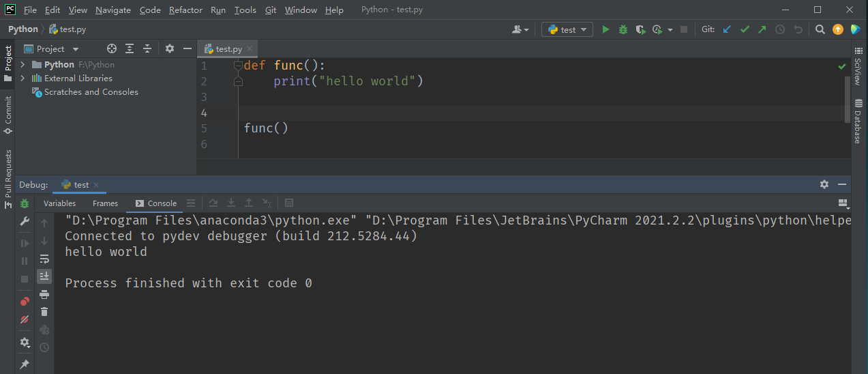Screen dimensions: 868x374
Task: Toggle soft-wrap in the debug console
Action: pos(44,259)
